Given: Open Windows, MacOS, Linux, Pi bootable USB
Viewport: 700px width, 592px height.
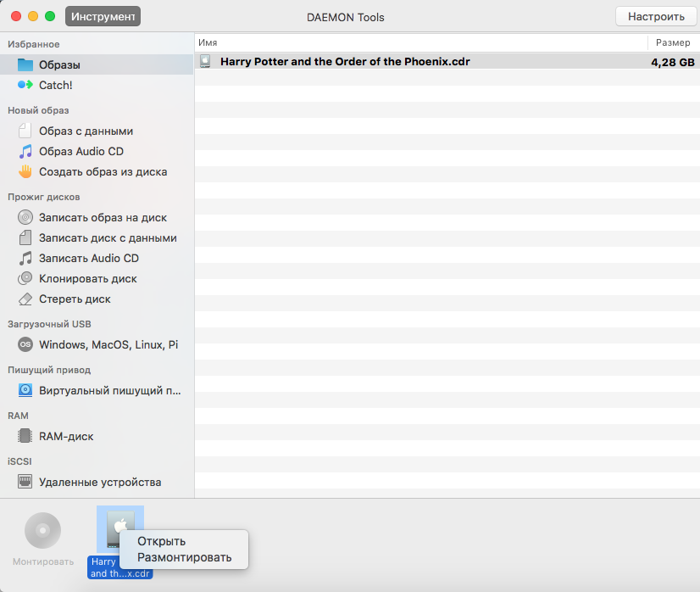Looking at the screenshot, I should point(97,344).
